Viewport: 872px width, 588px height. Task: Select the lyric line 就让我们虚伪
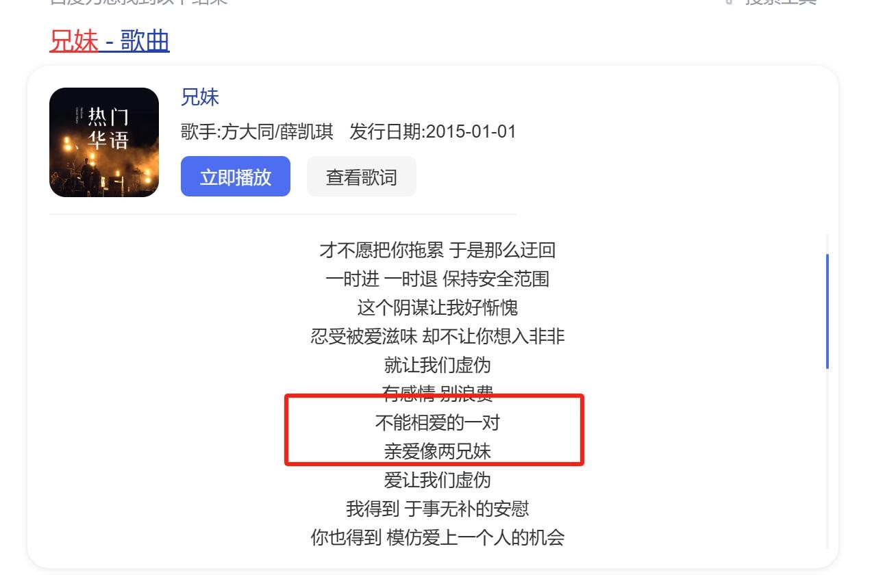pos(437,365)
